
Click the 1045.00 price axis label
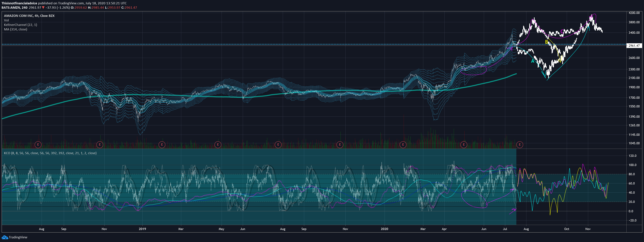coord(634,143)
